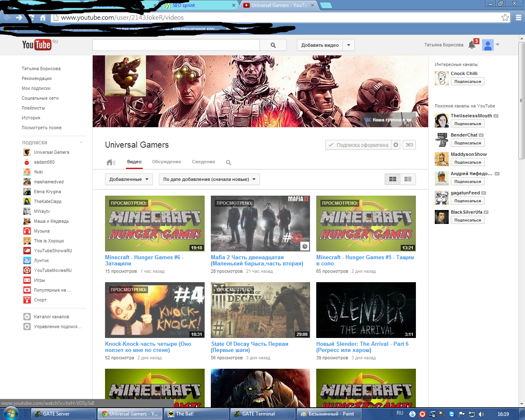Expand Добавить видео dropdown arrow

(x=349, y=45)
